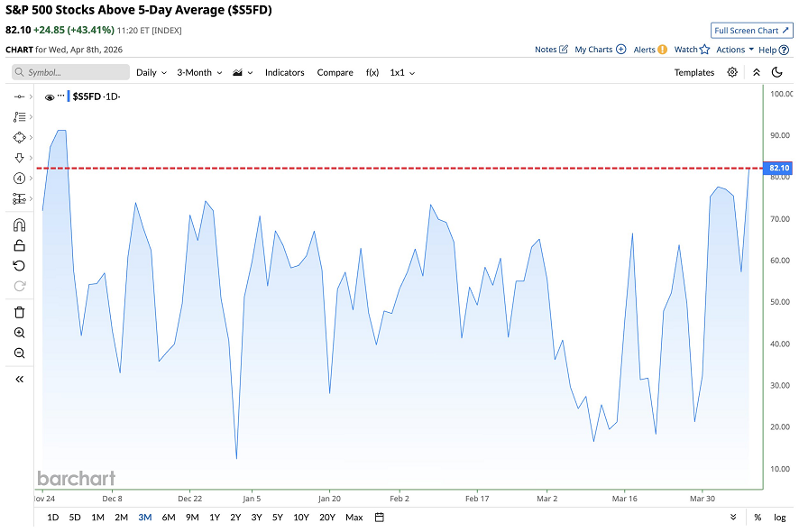The height and width of the screenshot is (532, 799).
Task: Select the 20Y range
Action: (327, 518)
